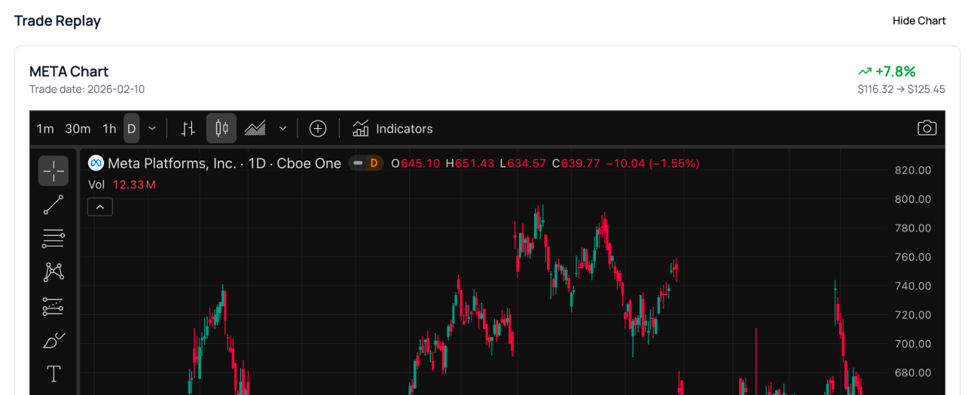Select the 30m timeframe

78,129
